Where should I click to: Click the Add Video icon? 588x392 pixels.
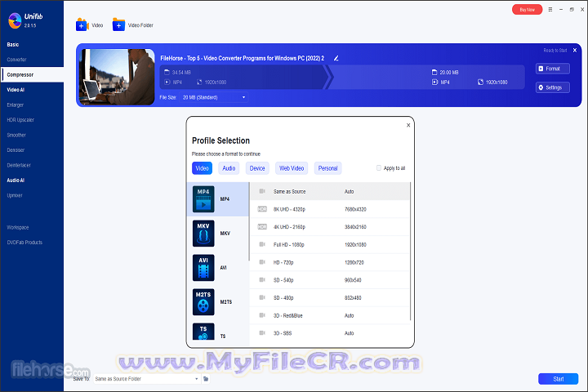click(82, 24)
